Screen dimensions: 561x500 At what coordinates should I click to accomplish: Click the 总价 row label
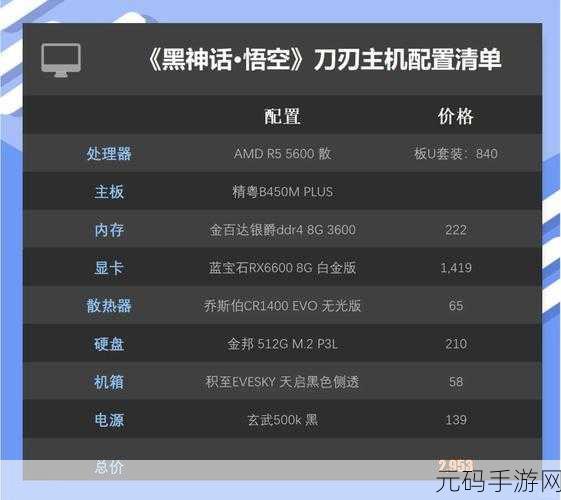[109, 467]
